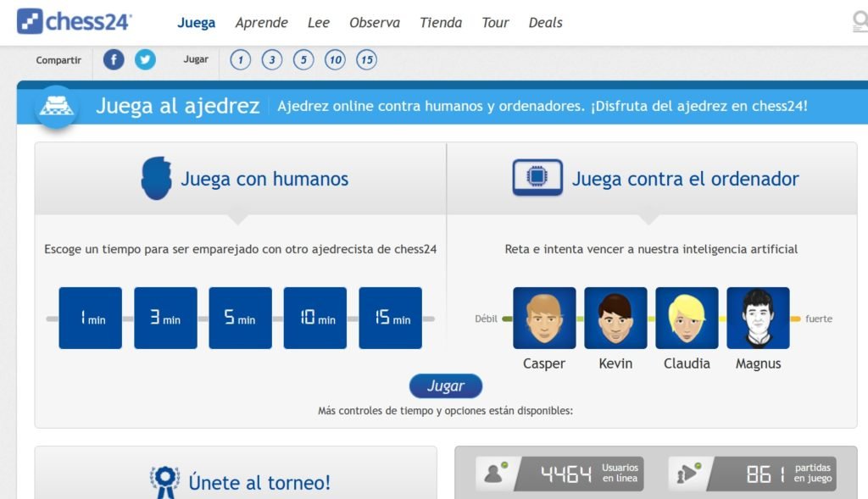Screen dimensions: 868x499
Task: Choose Claudia as computer opponent
Action: tap(687, 318)
